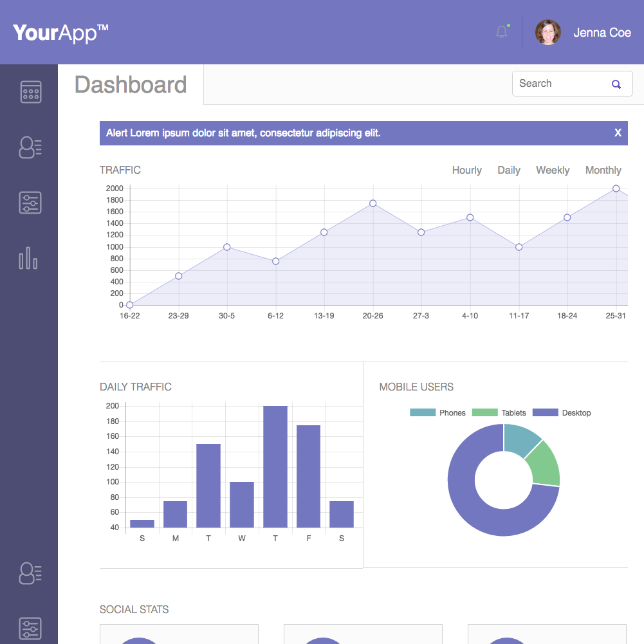Dismiss the alert banner with X
This screenshot has width=644, height=644.
click(618, 133)
